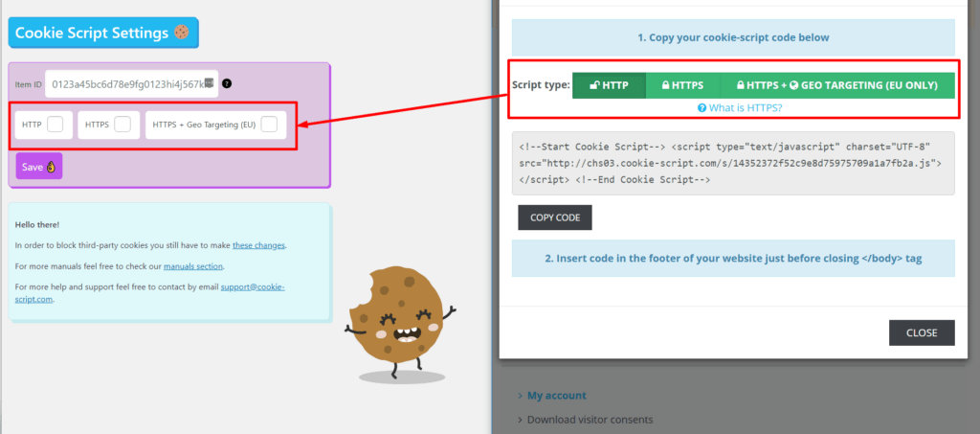980x434 pixels.
Task: Click the support@cookie-script.com email link
Action: pyautogui.click(x=253, y=286)
